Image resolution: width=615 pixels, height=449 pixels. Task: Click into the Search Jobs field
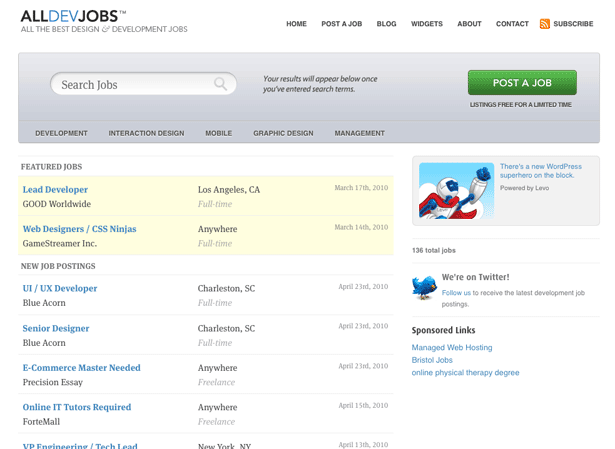pos(144,84)
